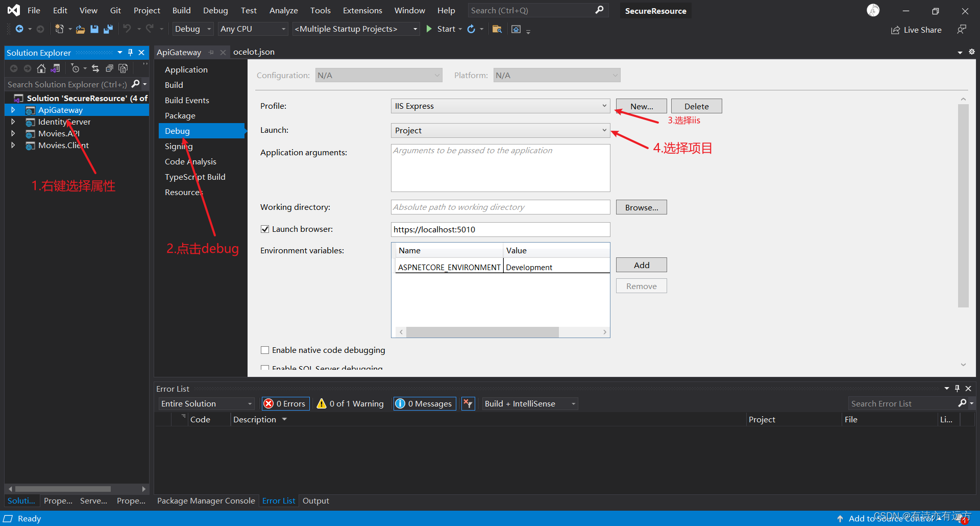Click the New Project toolbar icon
Screen dimensions: 980x526
[x=59, y=29]
